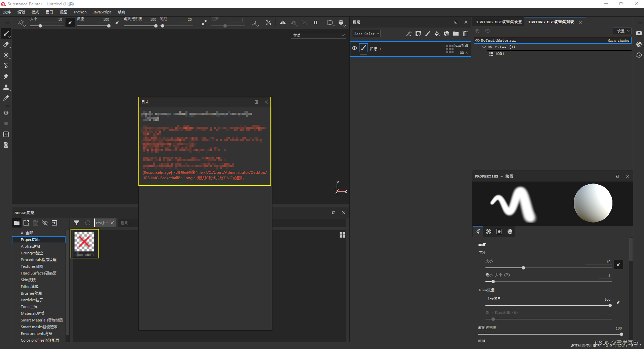Toggle the pressure sensitivity icon next to 大小 slider
Image resolution: width=644 pixels, height=349 pixels.
coord(618,264)
